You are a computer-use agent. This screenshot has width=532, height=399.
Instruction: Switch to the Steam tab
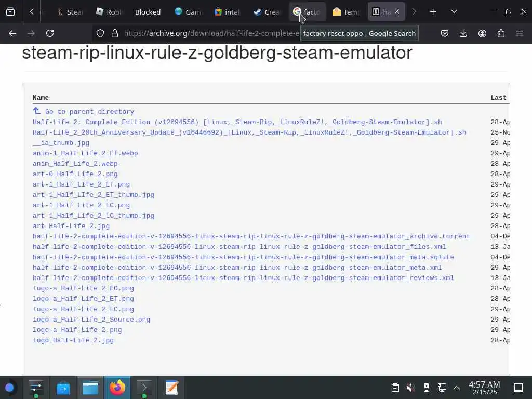pyautogui.click(x=71, y=12)
